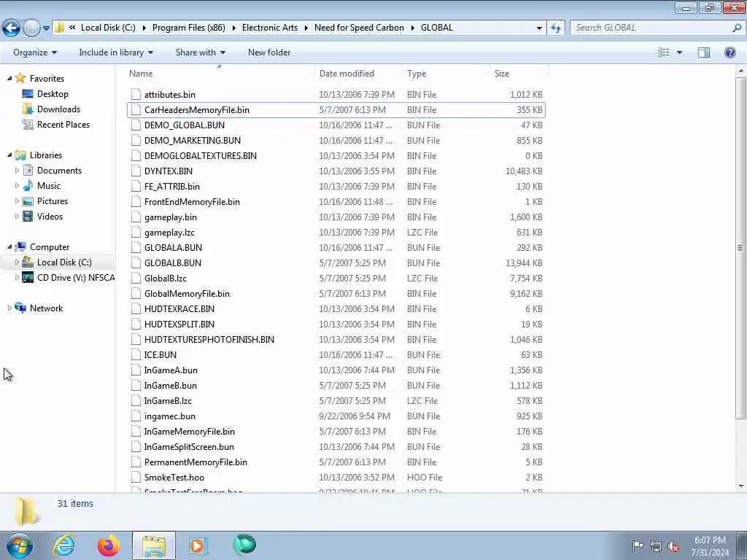Viewport: 747px width, 560px height.
Task: Click the search magnifier icon
Action: (x=737, y=28)
